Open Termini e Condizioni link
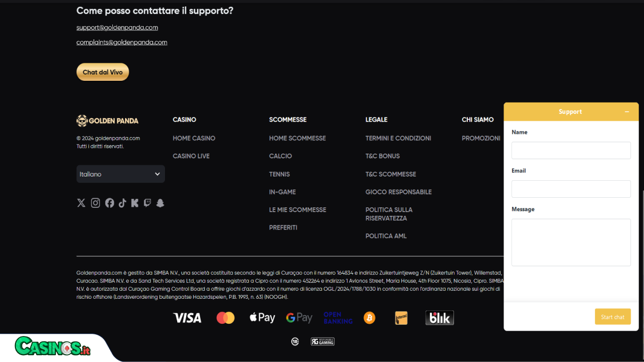Screen dimensions: 644x362 [x=398, y=138]
